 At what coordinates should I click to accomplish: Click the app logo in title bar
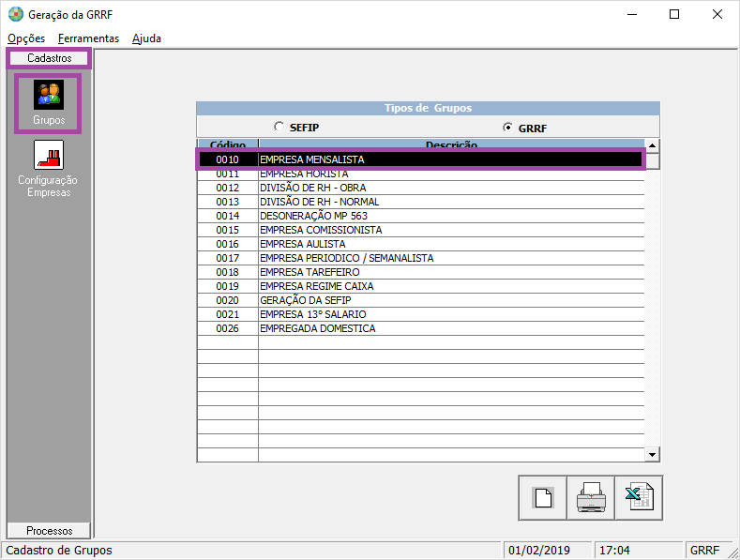[x=16, y=14]
